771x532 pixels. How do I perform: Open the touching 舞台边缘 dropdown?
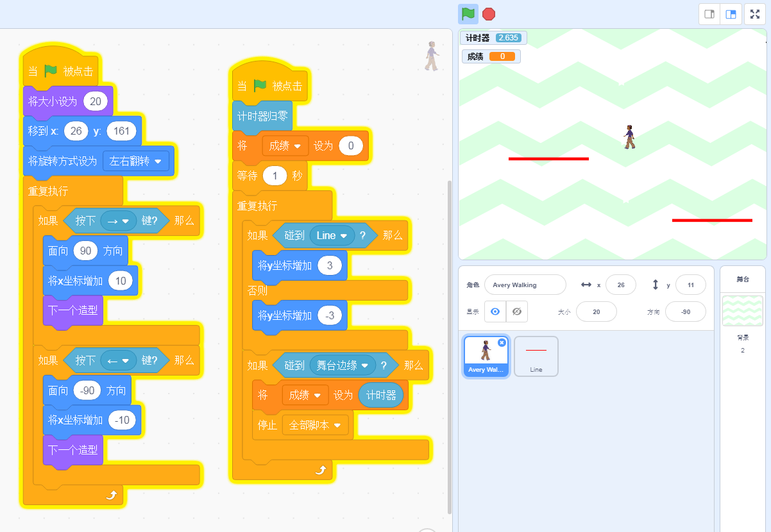click(343, 365)
